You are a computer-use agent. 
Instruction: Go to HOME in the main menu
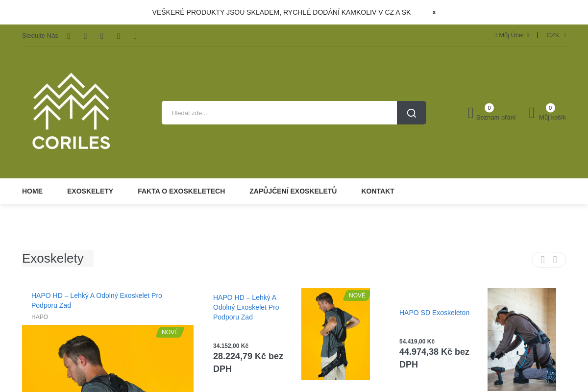32,191
